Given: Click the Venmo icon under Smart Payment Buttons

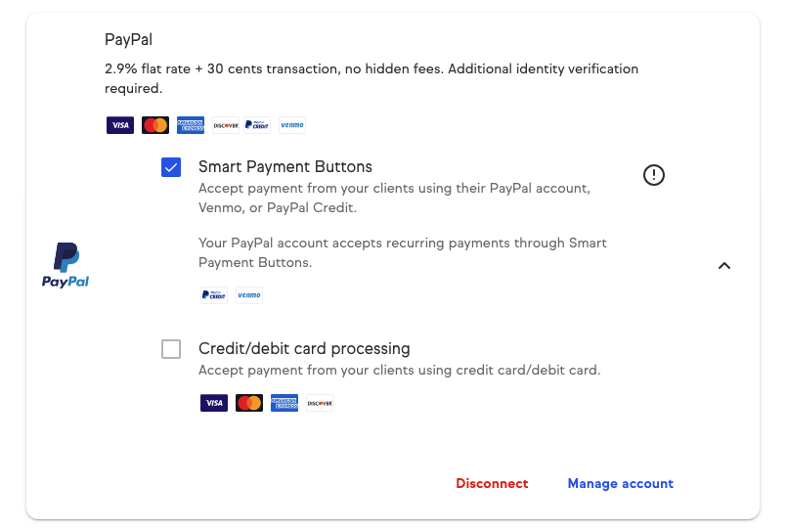Looking at the screenshot, I should pyautogui.click(x=249, y=295).
